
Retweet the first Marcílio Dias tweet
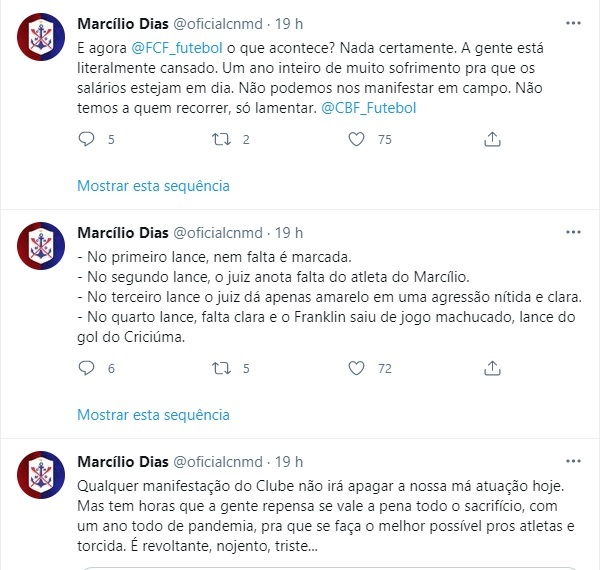221,139
